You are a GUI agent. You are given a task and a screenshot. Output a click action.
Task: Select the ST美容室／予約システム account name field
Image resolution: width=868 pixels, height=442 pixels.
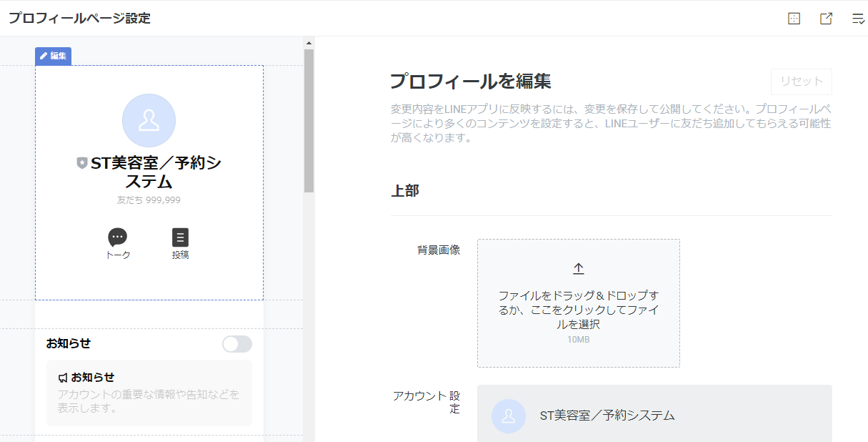click(607, 416)
